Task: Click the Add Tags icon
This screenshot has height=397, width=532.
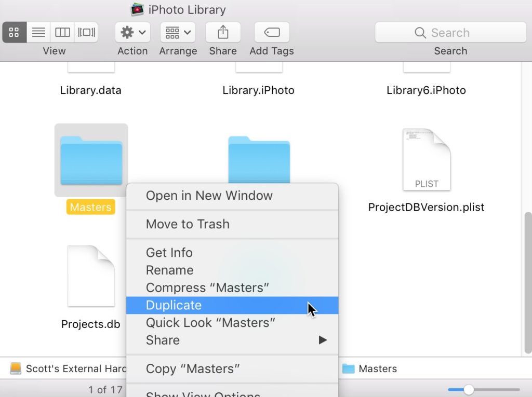Action: click(271, 32)
